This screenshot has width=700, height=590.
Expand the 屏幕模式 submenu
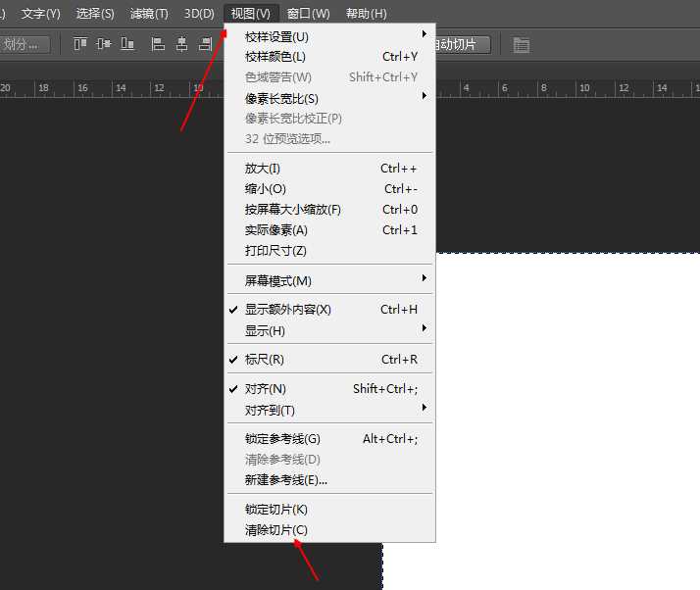point(278,281)
